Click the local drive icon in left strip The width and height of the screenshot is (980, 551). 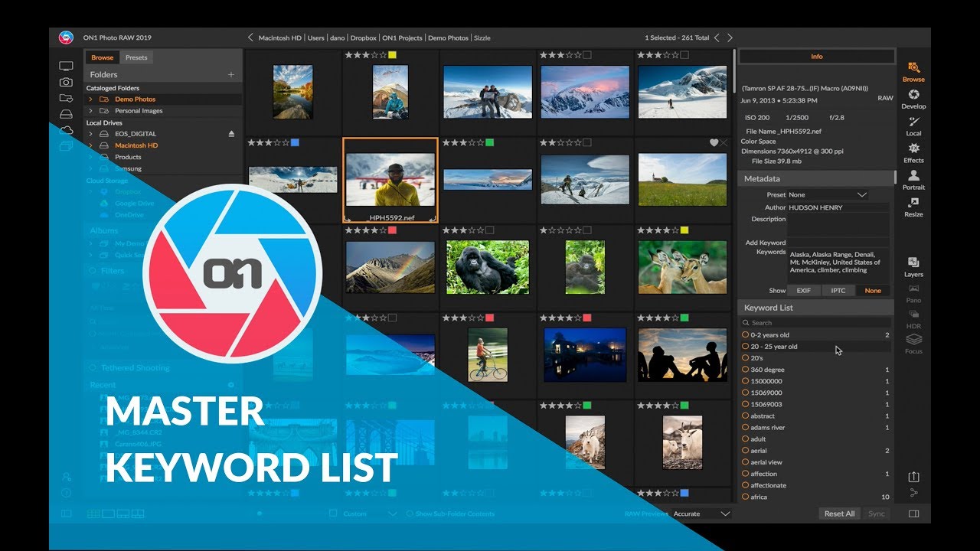click(67, 114)
